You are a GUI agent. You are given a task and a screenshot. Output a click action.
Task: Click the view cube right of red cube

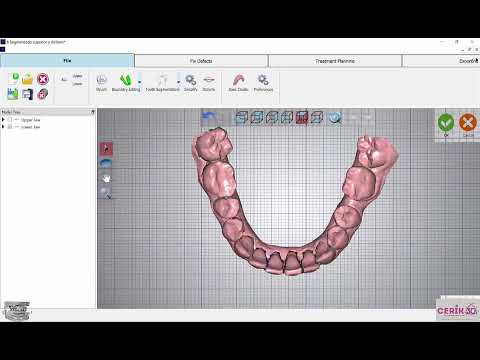tap(317, 117)
